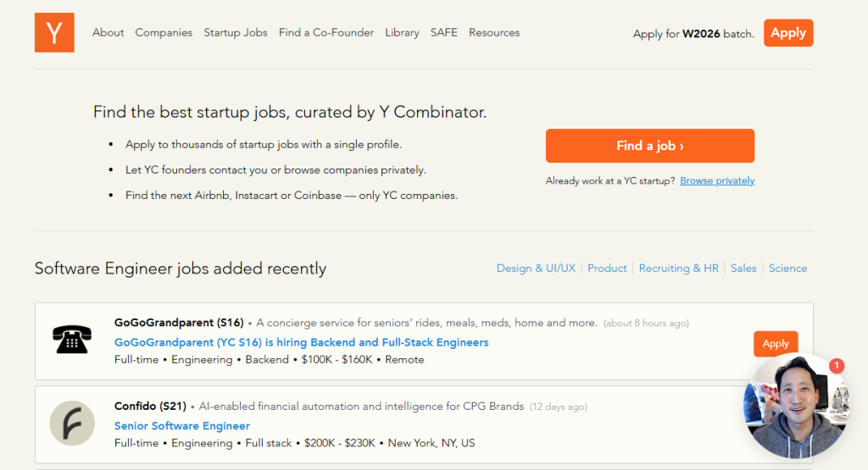Click the 'Find the best startup jobs' headline

pos(290,112)
